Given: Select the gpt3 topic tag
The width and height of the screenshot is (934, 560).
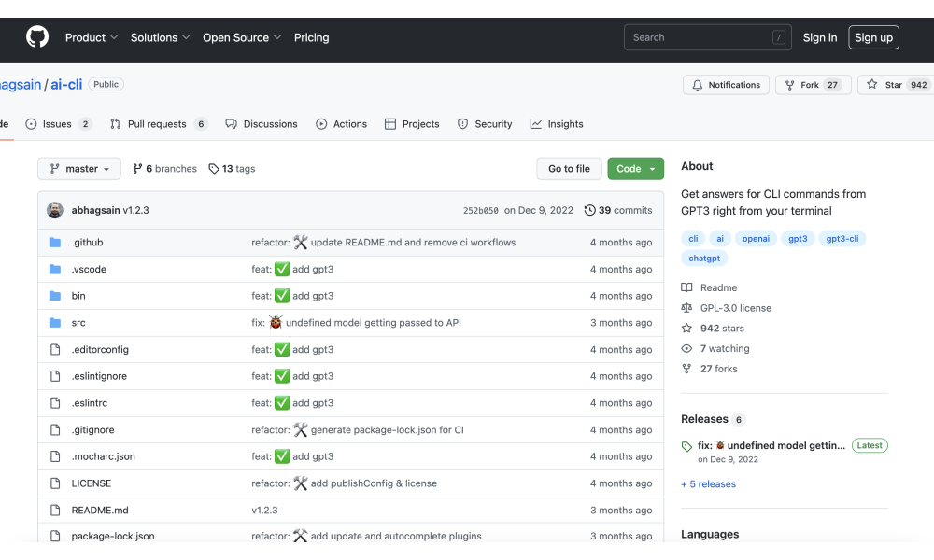Looking at the screenshot, I should point(798,239).
